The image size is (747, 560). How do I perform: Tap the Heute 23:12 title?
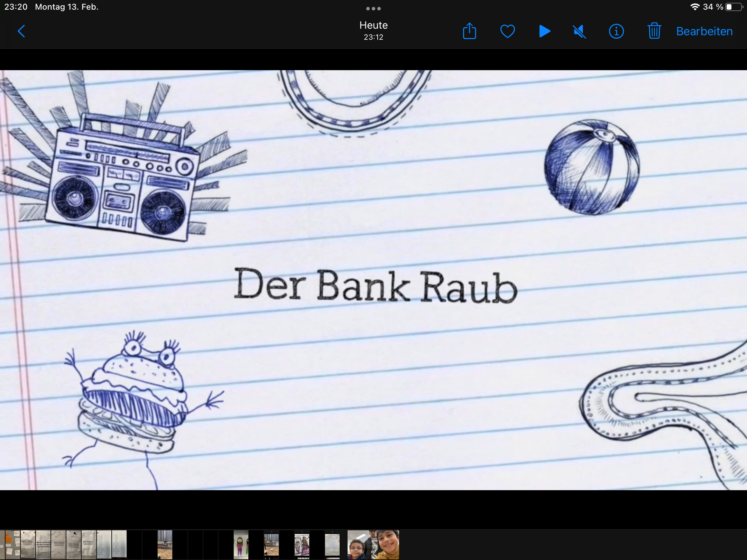tap(373, 30)
